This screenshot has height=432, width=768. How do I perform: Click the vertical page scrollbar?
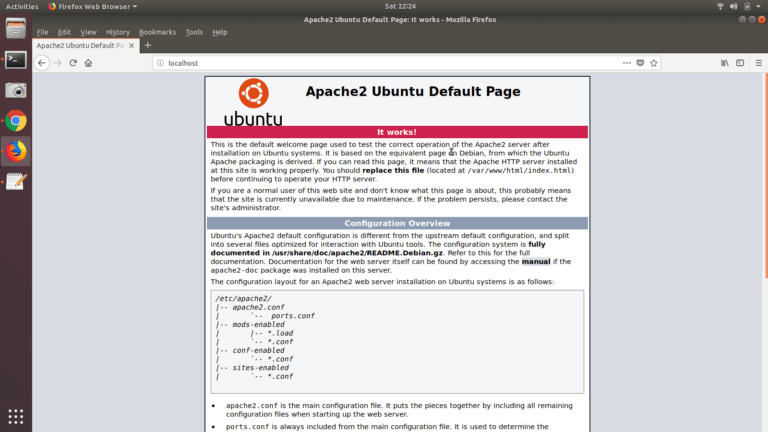(766, 176)
